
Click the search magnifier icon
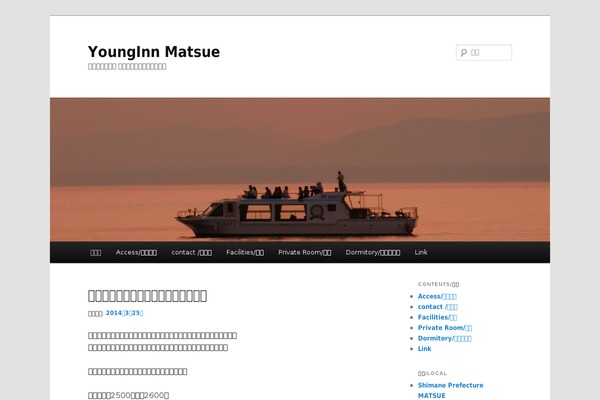464,52
